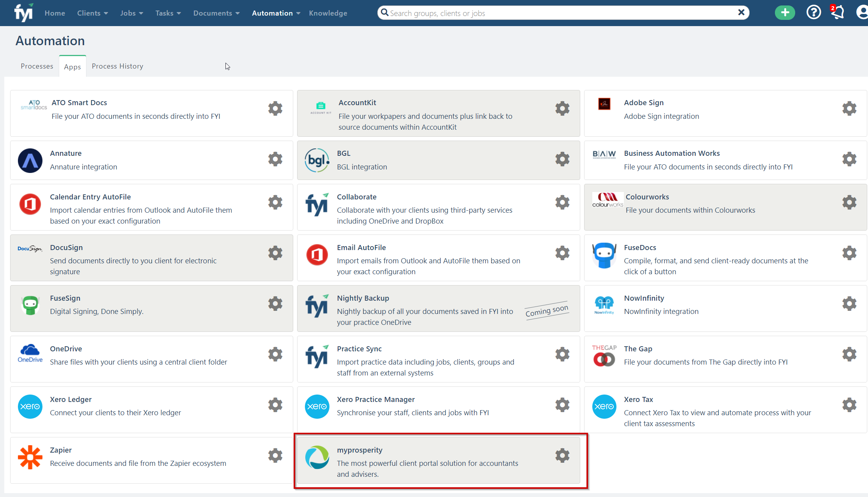Open the Automation dropdown menu
Screen dimensions: 868x497
[x=276, y=13]
